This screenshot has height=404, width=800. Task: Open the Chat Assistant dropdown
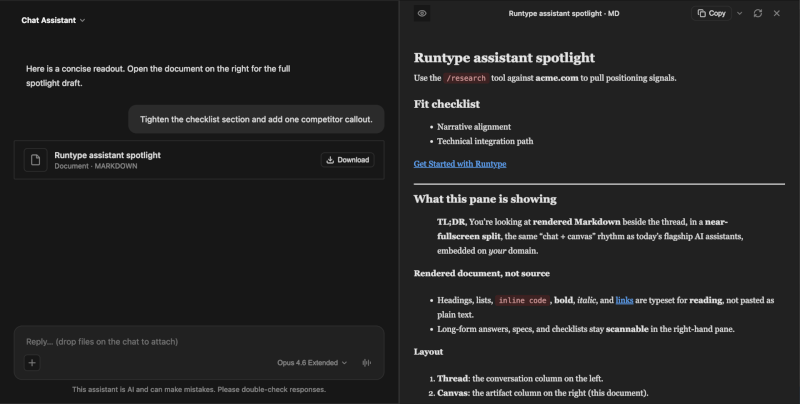pyautogui.click(x=53, y=20)
